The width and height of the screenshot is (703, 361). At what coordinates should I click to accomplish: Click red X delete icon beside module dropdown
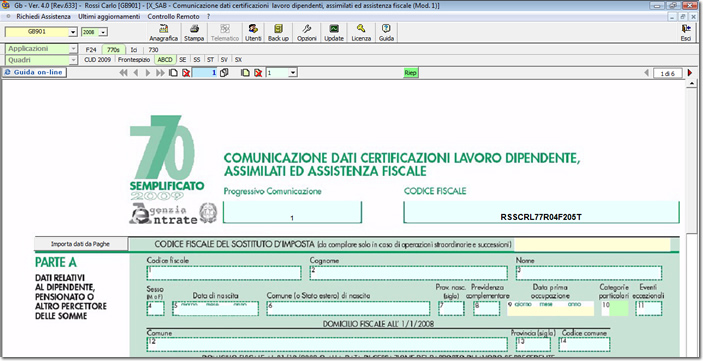258,73
